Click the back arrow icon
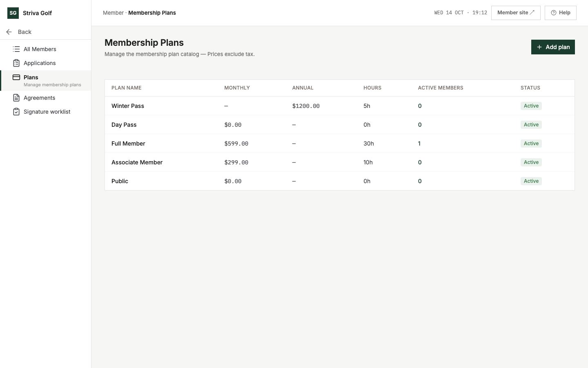This screenshot has width=588, height=368. pyautogui.click(x=9, y=32)
